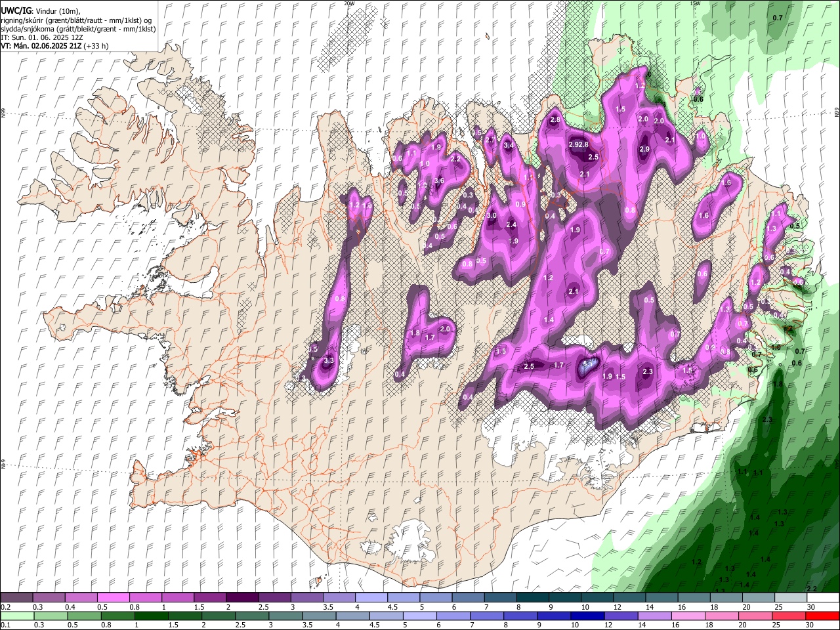Click the 'slydda/snjókoma' legend description line
The image size is (840, 630).
(x=78, y=29)
